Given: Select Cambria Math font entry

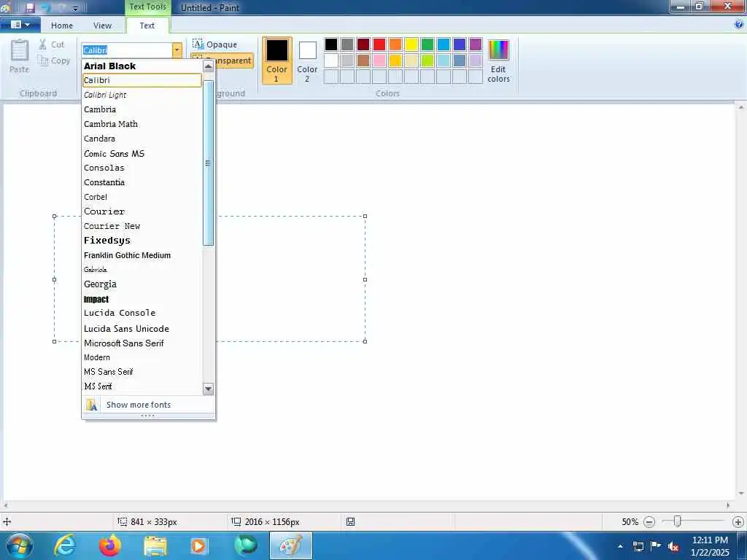Looking at the screenshot, I should (142, 124).
